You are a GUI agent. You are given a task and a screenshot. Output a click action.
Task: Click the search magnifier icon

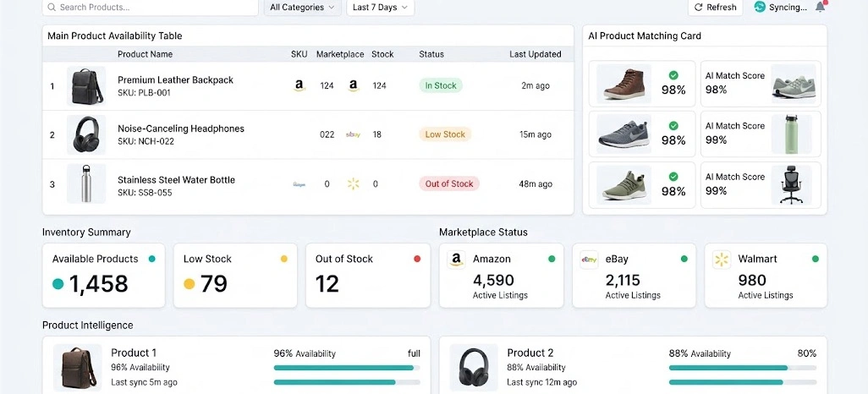point(52,8)
